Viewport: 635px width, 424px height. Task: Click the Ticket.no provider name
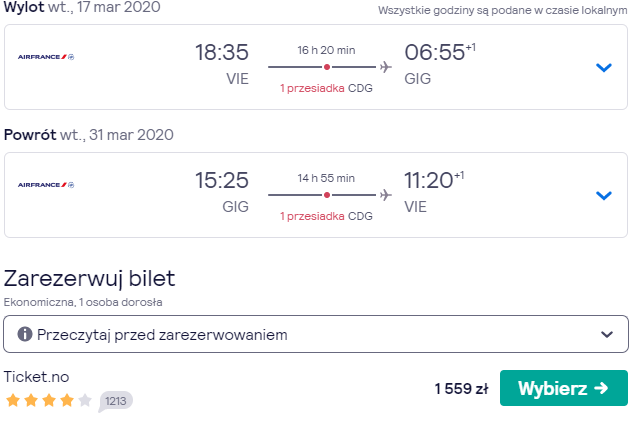pyautogui.click(x=36, y=377)
